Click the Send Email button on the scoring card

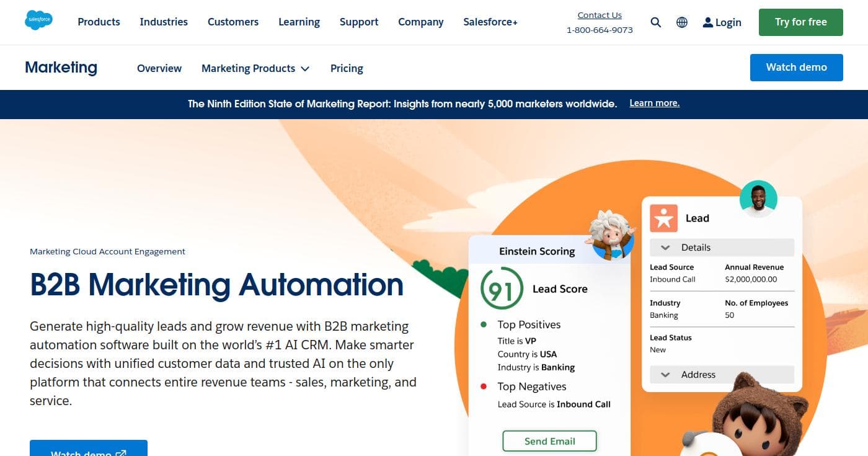[x=549, y=440]
